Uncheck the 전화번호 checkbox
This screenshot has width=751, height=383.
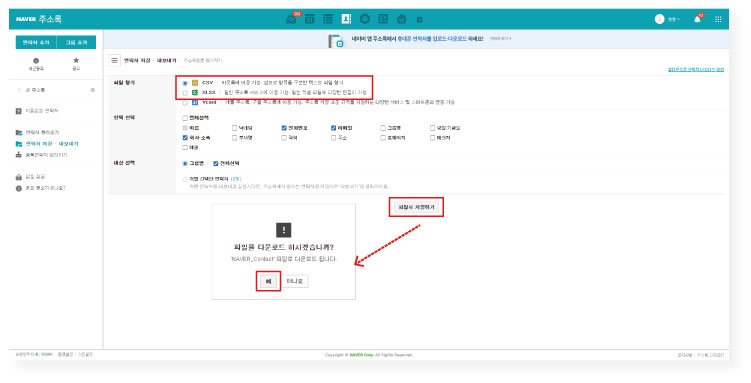(x=284, y=128)
